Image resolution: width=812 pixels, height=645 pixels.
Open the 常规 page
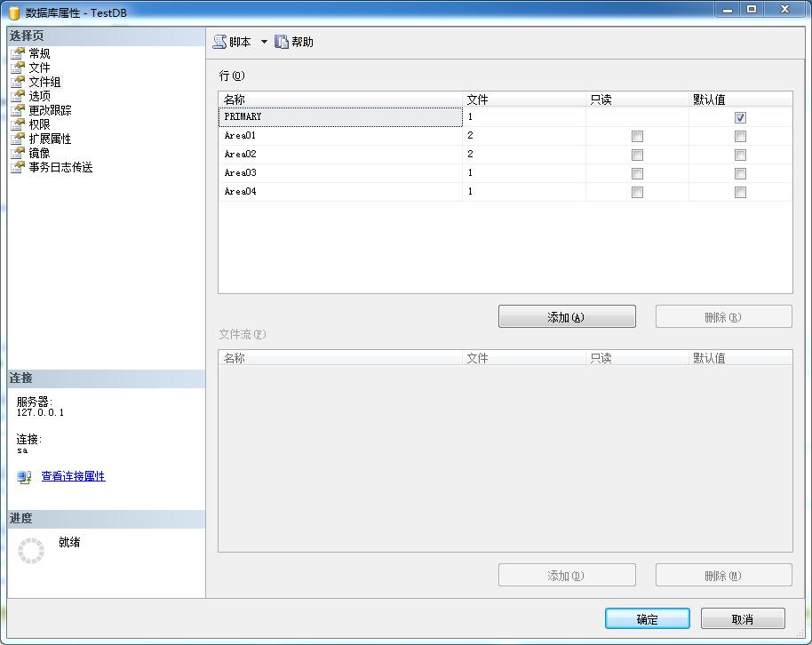[x=39, y=53]
